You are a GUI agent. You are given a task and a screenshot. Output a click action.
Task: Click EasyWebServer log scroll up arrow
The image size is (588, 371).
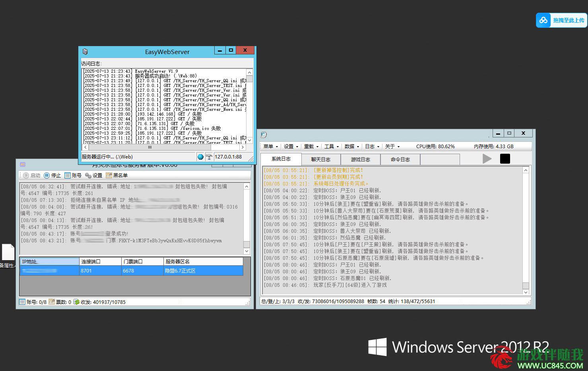[x=250, y=72]
